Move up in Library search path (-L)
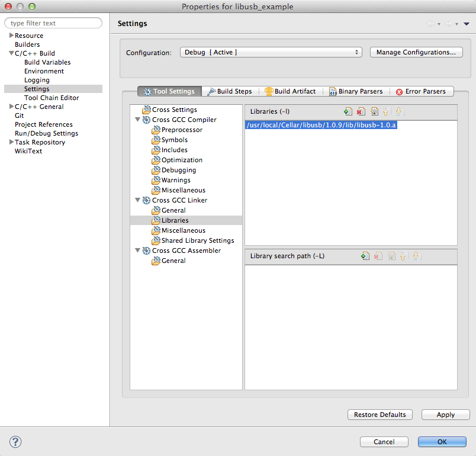 [x=403, y=256]
